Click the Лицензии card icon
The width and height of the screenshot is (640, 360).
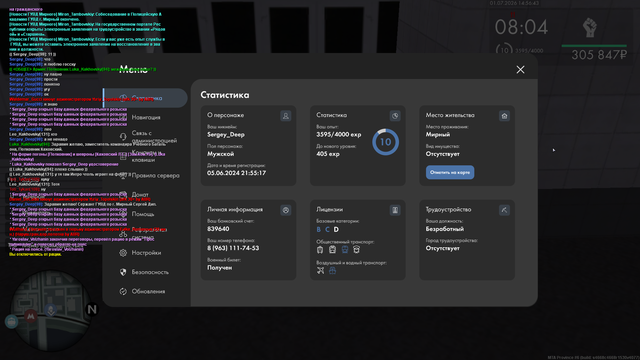pos(395,210)
